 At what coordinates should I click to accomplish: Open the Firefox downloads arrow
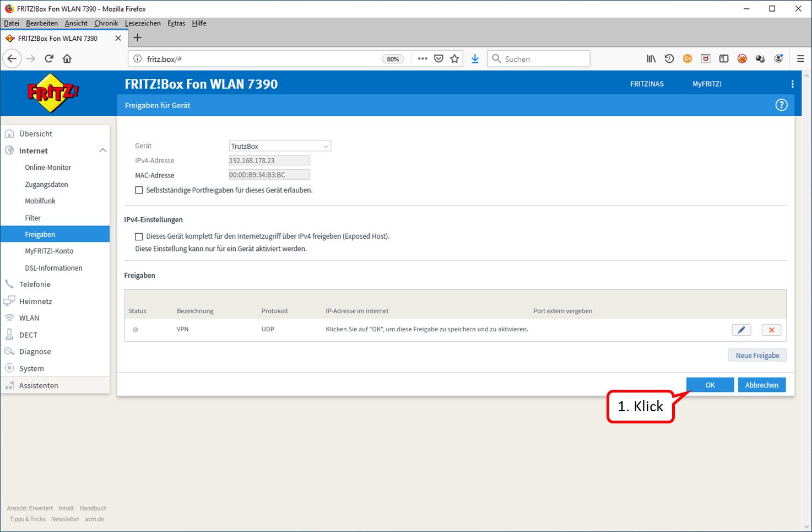coord(475,58)
